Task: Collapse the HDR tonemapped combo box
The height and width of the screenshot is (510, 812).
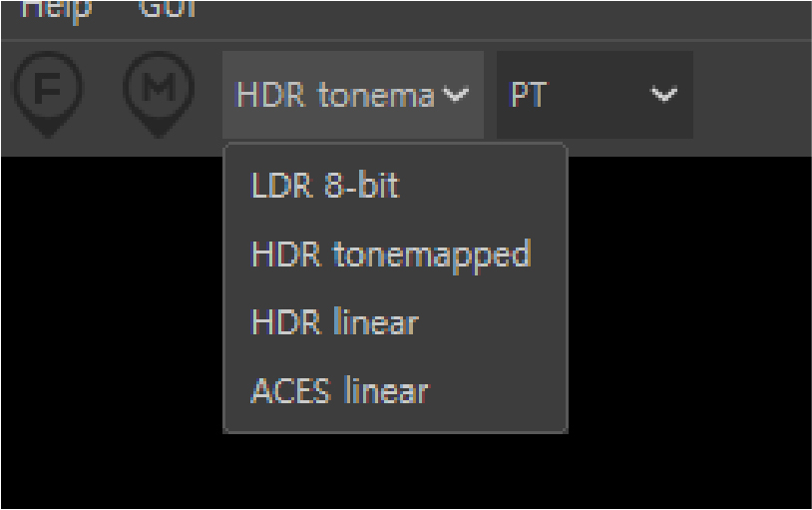Action: click(x=353, y=95)
